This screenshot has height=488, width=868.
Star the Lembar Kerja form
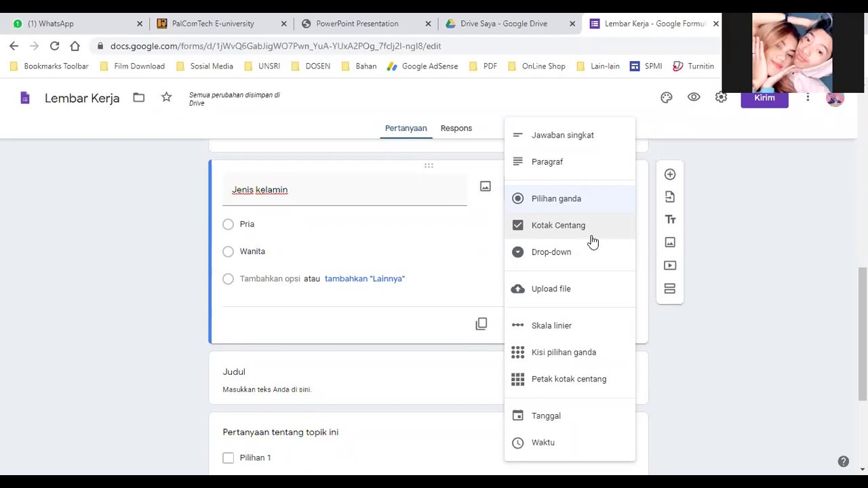point(166,98)
